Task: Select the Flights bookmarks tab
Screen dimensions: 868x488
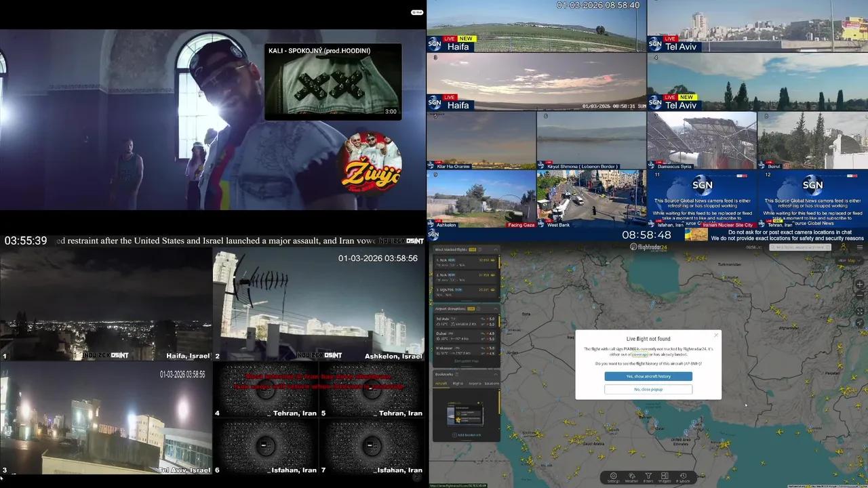Action: (458, 384)
